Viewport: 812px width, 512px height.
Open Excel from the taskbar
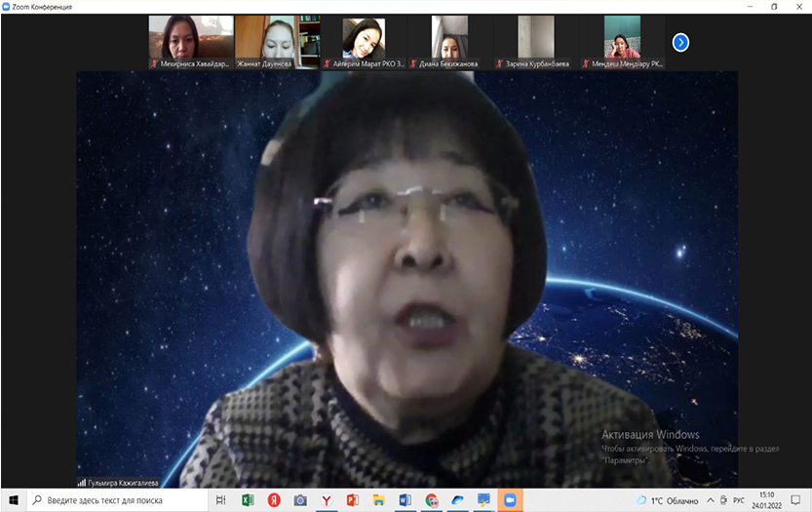(248, 500)
